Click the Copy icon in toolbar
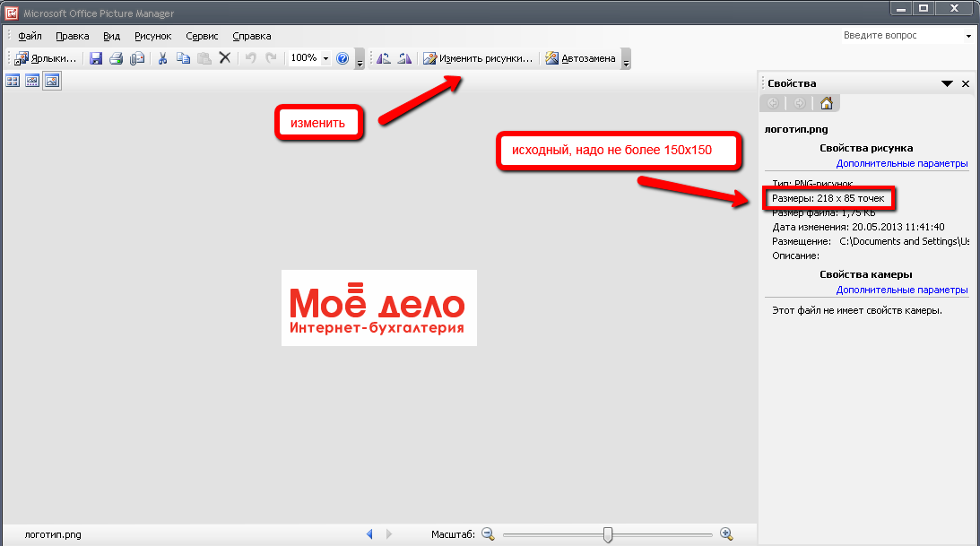980x546 pixels. click(x=183, y=58)
